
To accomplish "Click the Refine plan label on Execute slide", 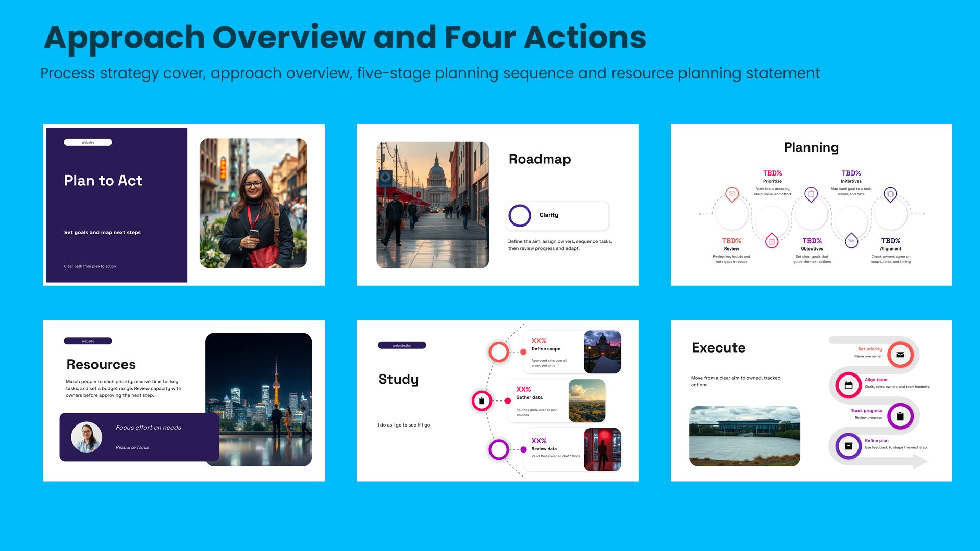I will pyautogui.click(x=876, y=441).
